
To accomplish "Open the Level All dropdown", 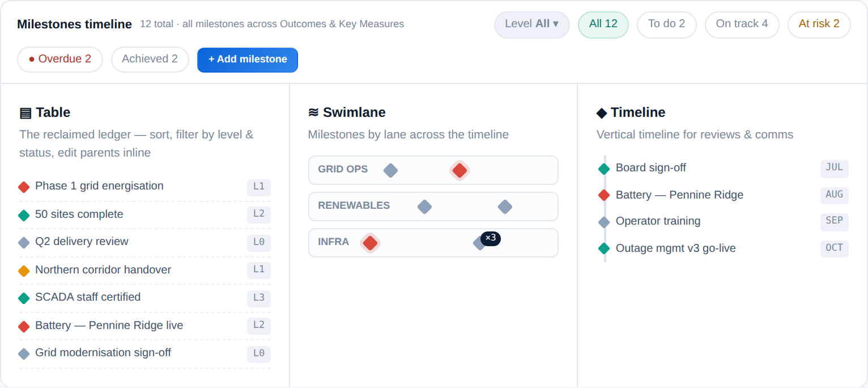I will 531,24.
